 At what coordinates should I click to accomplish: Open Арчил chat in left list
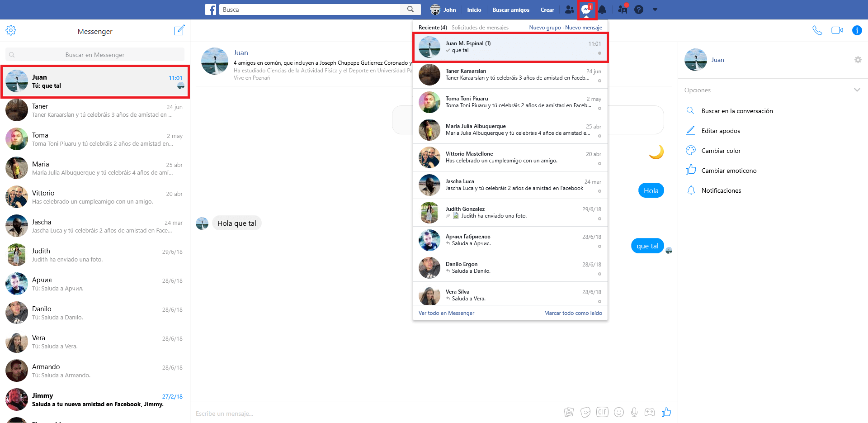(95, 284)
